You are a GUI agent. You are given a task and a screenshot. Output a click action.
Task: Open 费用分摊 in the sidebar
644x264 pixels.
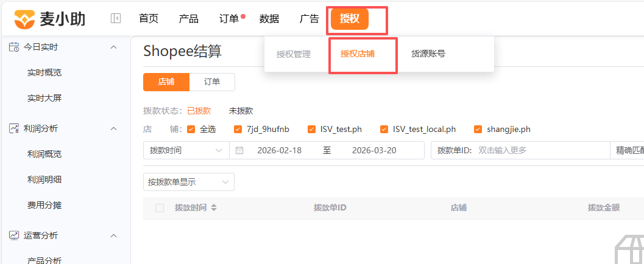coord(44,205)
